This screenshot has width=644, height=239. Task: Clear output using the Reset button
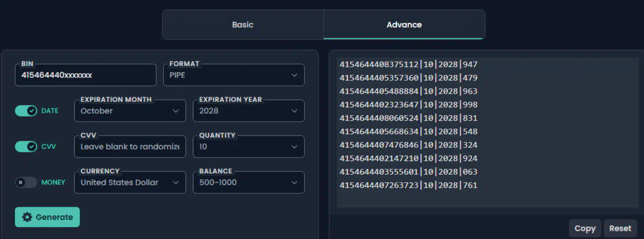pyautogui.click(x=620, y=228)
